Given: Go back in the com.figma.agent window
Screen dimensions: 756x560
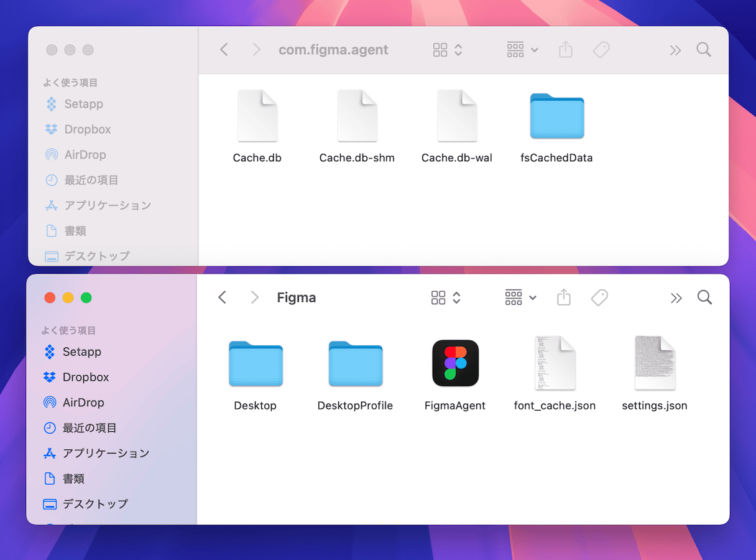Looking at the screenshot, I should pyautogui.click(x=224, y=50).
